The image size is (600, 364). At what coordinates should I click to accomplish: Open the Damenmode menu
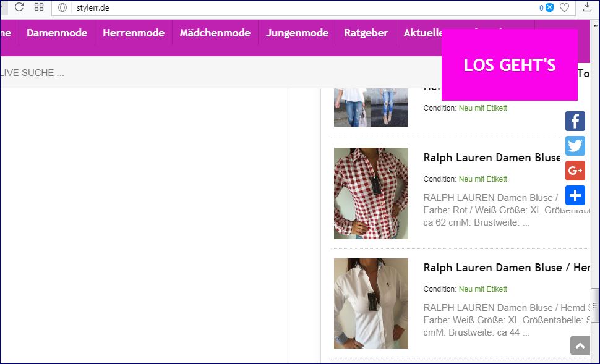pos(57,33)
